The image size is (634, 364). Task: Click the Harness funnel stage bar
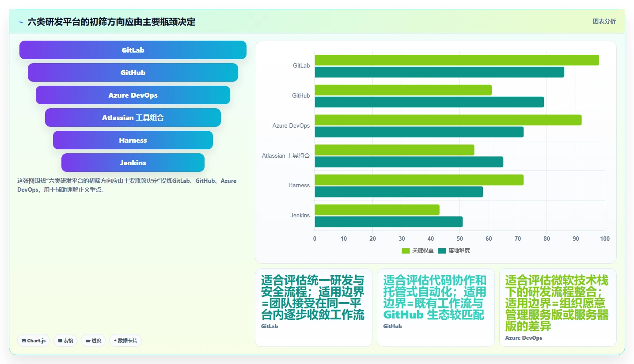(133, 140)
